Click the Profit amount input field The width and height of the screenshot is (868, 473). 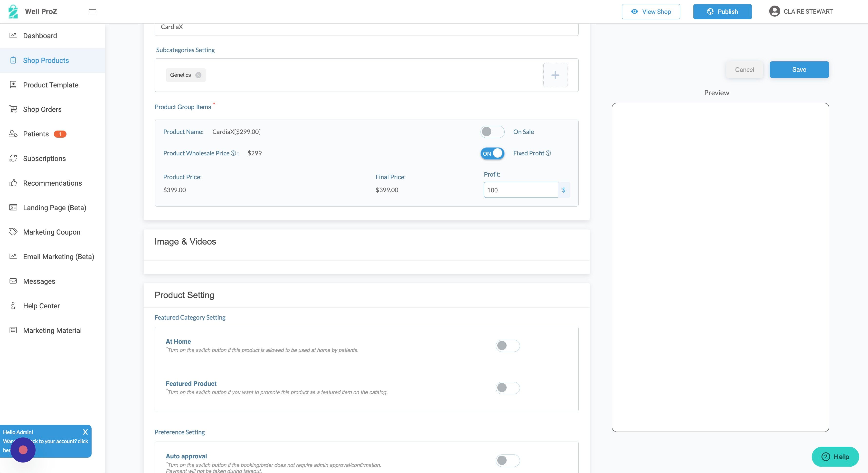coord(520,190)
